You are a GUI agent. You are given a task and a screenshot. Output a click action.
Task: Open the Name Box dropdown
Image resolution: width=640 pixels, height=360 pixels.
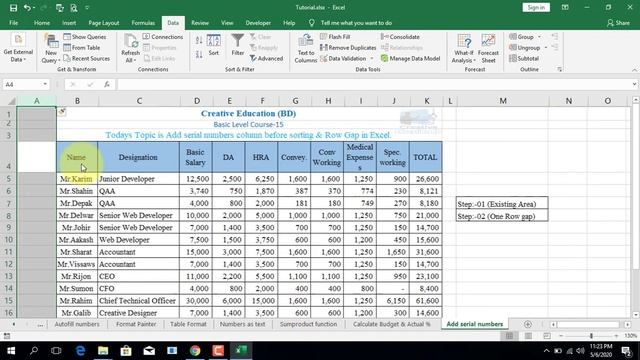click(x=45, y=84)
